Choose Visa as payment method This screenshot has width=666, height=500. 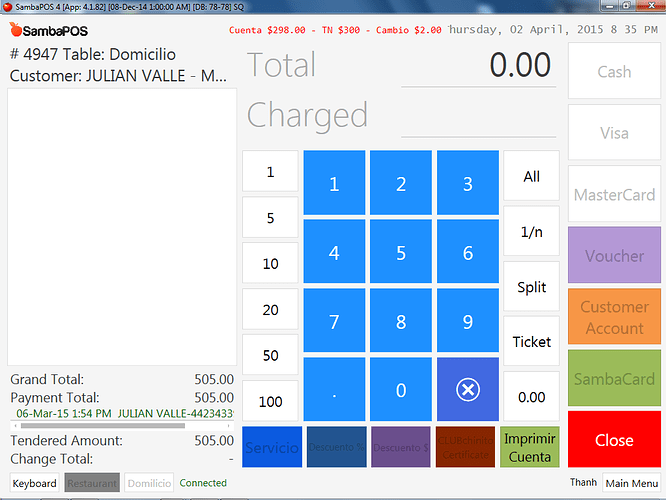[614, 133]
